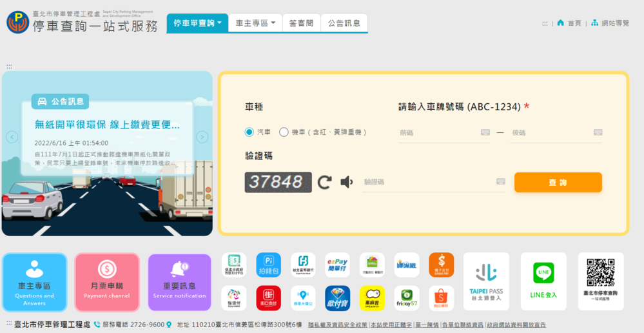Viewport: 644px width, 333px height.
Task: Expand the 車主專區 dropdown menu
Action: (x=255, y=23)
